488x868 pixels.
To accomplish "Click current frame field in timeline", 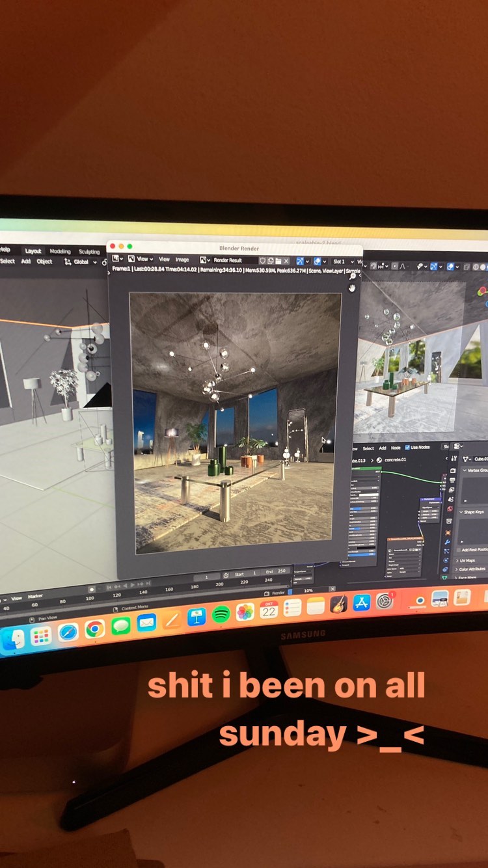I will tap(207, 577).
